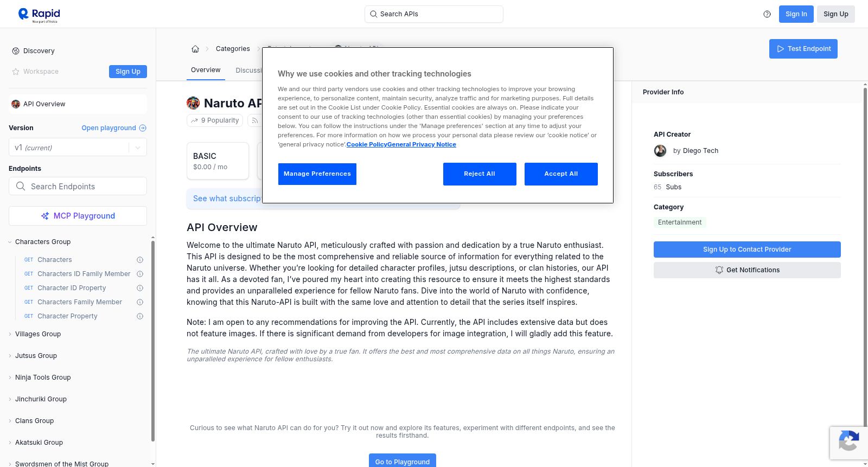Switch to the Overview tab

[x=206, y=70]
